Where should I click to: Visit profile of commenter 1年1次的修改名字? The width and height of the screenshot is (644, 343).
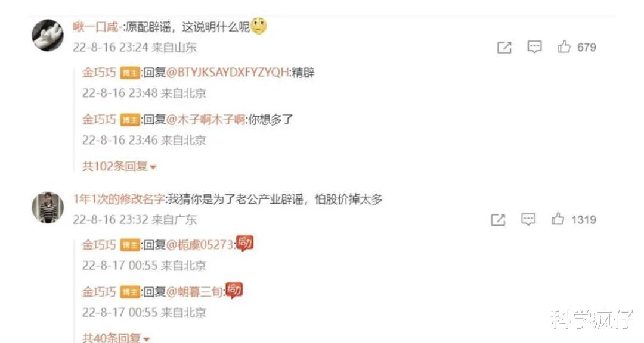pyautogui.click(x=119, y=199)
